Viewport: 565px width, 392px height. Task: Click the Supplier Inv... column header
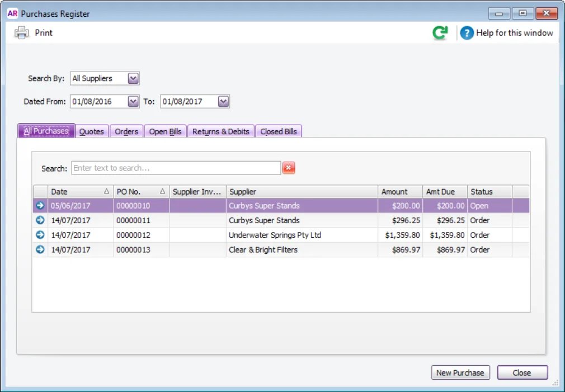click(x=197, y=192)
